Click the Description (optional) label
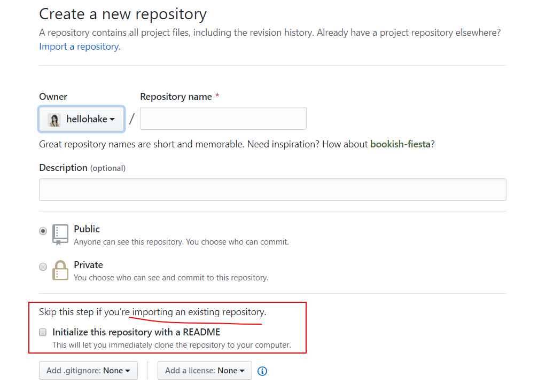The height and width of the screenshot is (392, 538). coord(82,168)
